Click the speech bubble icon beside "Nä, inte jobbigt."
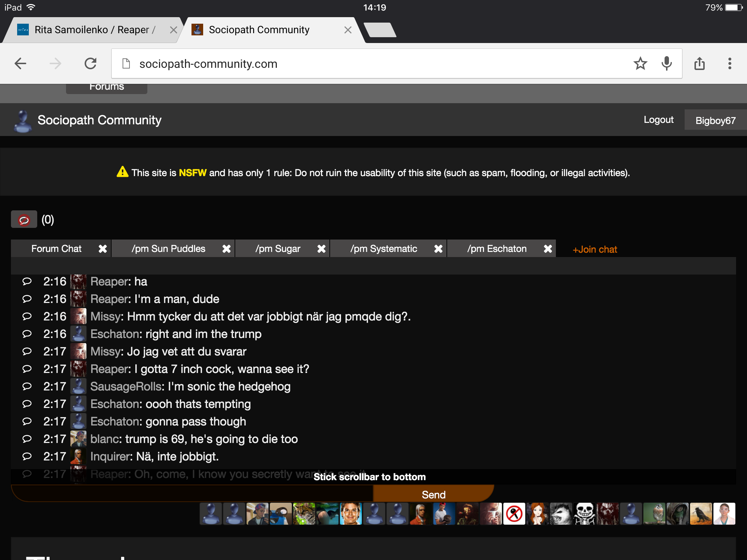747x560 pixels. coord(27,456)
